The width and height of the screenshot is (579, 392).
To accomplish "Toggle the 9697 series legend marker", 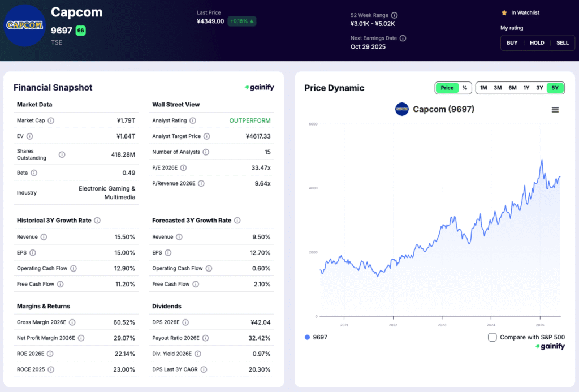I will (307, 337).
